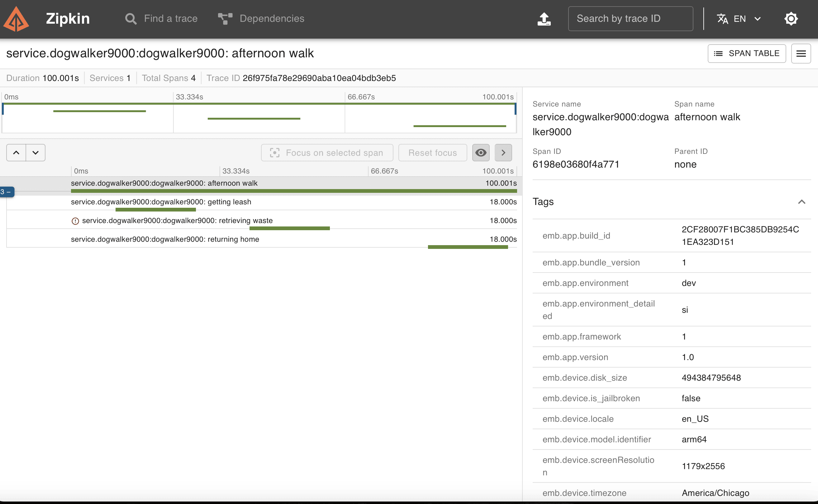Open the Dependencies page
This screenshot has height=504, width=818.
click(x=261, y=19)
